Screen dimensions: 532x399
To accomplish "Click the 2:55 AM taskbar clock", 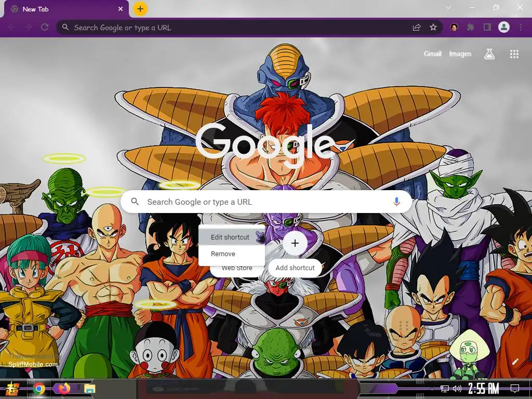I will [x=483, y=389].
